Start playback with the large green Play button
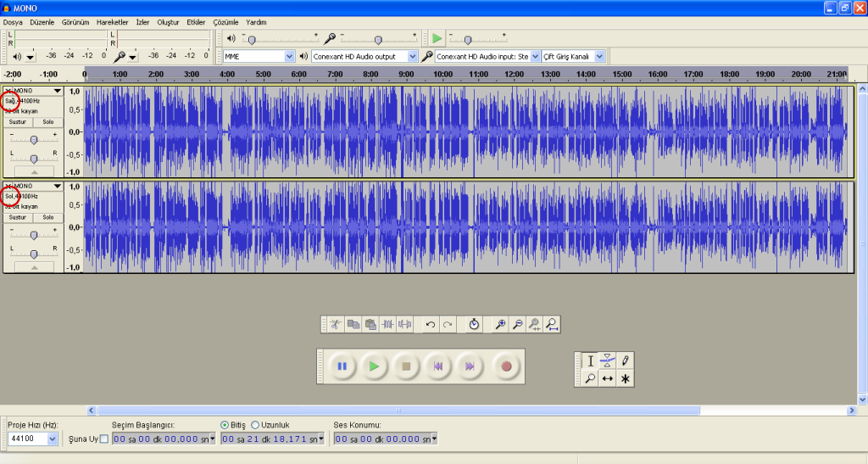This screenshot has height=464, width=868. click(374, 366)
